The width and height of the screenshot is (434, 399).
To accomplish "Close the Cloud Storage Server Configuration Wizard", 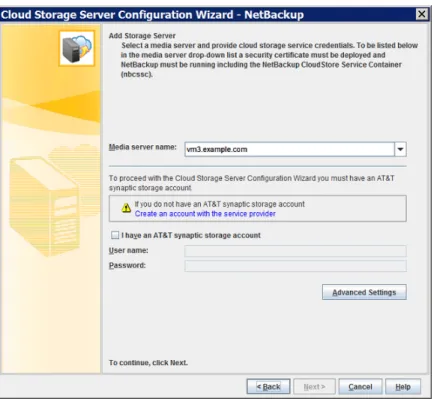I will coord(422,14).
